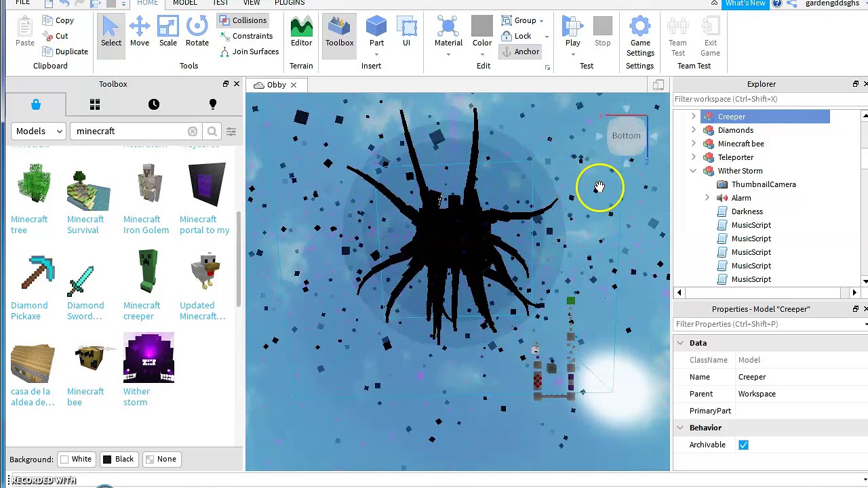
Task: Click the Filter workspace field
Action: 770,99
